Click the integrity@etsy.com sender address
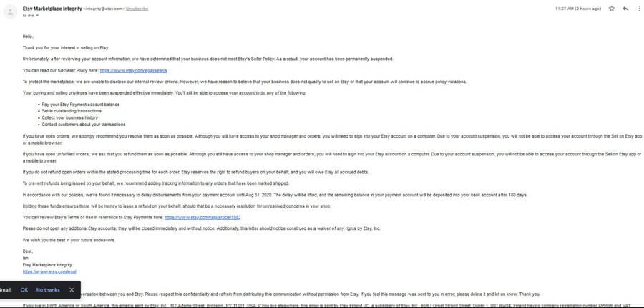 [104, 9]
